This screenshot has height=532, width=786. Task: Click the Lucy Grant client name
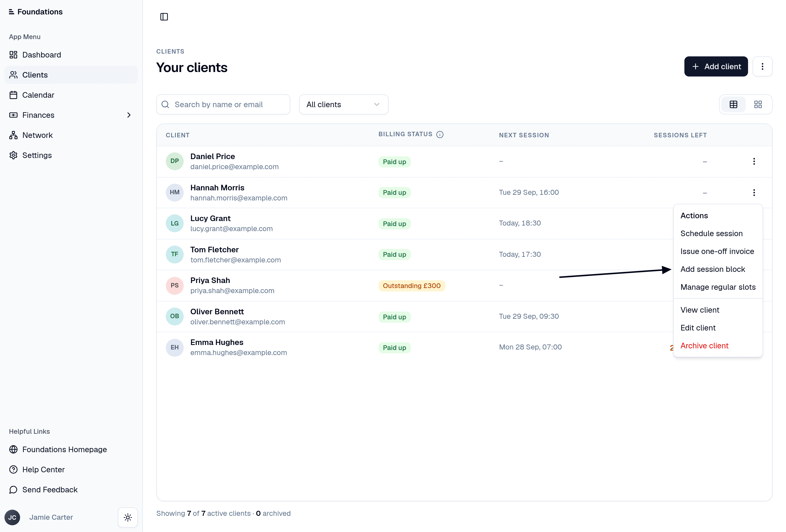(210, 219)
